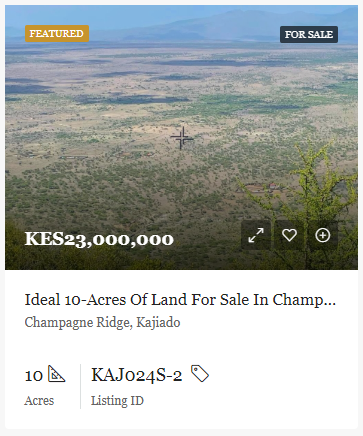Add listing to favorites with heart icon

[289, 235]
